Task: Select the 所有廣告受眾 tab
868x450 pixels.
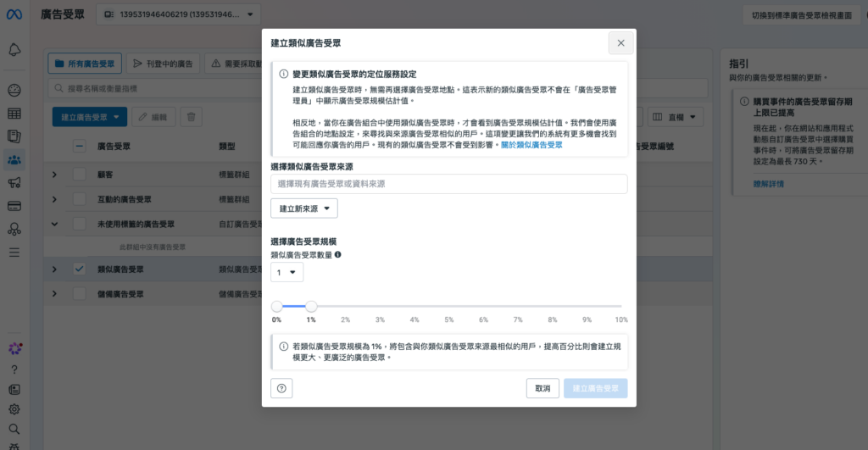Action: [x=85, y=64]
